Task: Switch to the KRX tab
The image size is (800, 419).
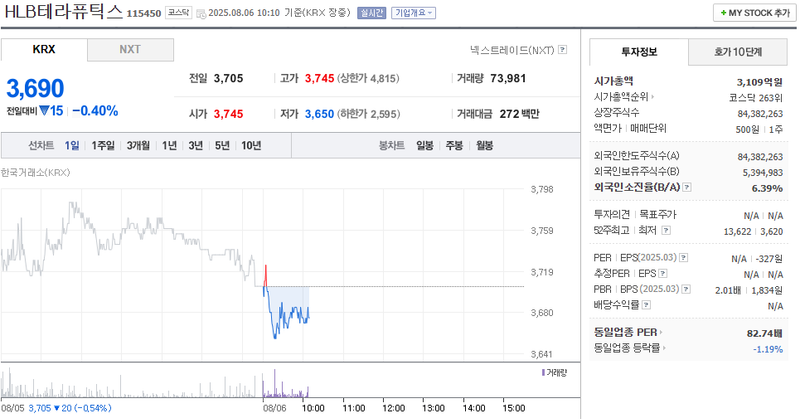Action: click(44, 50)
